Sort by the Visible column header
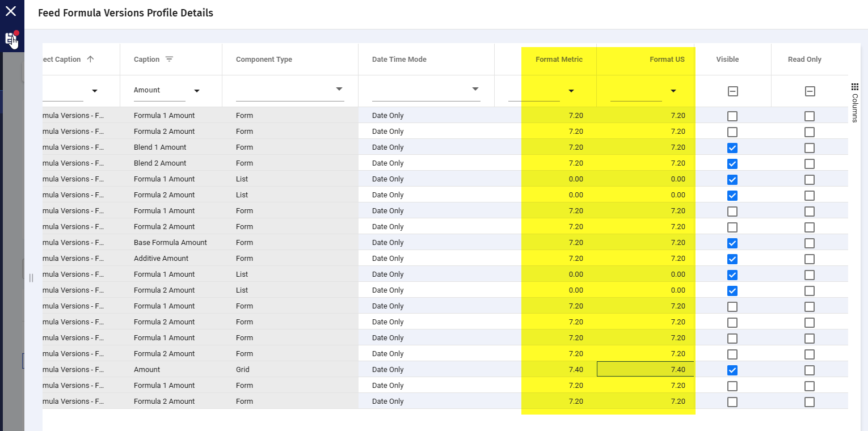This screenshot has width=868, height=431. [x=727, y=59]
